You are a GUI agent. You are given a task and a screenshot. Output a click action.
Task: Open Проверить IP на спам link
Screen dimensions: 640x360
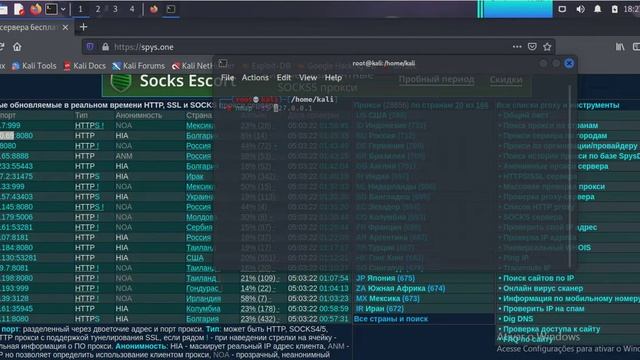point(544,309)
